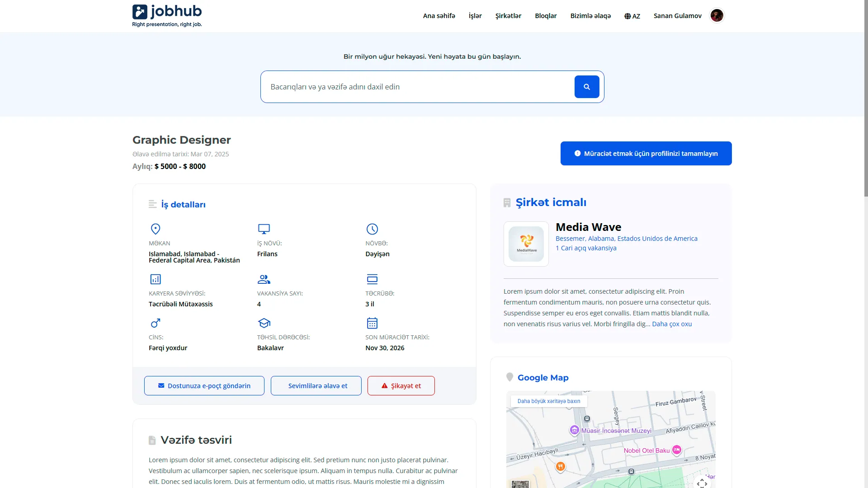The image size is (868, 488).
Task: Navigate to Bloqlar
Action: click(546, 16)
